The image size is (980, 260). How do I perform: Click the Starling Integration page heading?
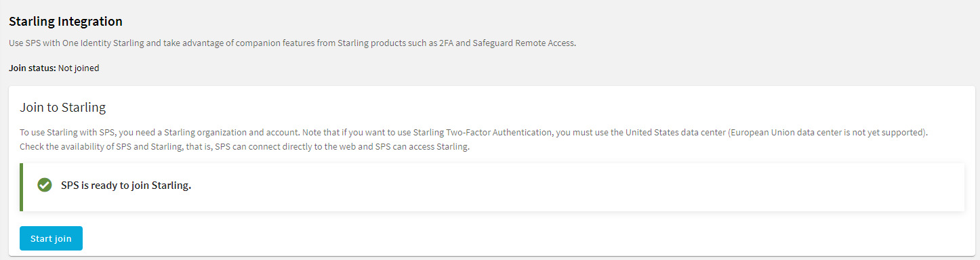66,22
